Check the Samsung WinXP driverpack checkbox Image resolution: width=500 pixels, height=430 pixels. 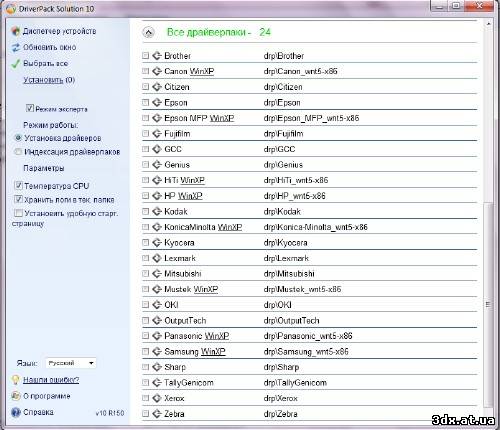click(x=145, y=351)
